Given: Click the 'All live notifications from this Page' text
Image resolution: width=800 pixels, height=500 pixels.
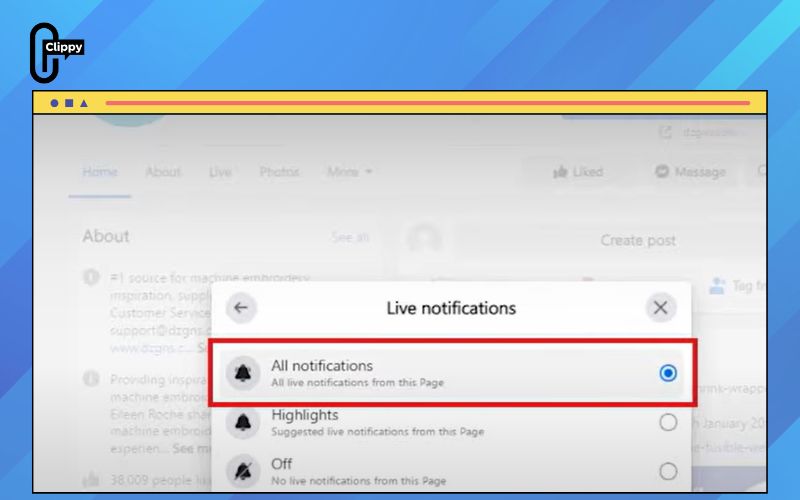Looking at the screenshot, I should [x=357, y=383].
